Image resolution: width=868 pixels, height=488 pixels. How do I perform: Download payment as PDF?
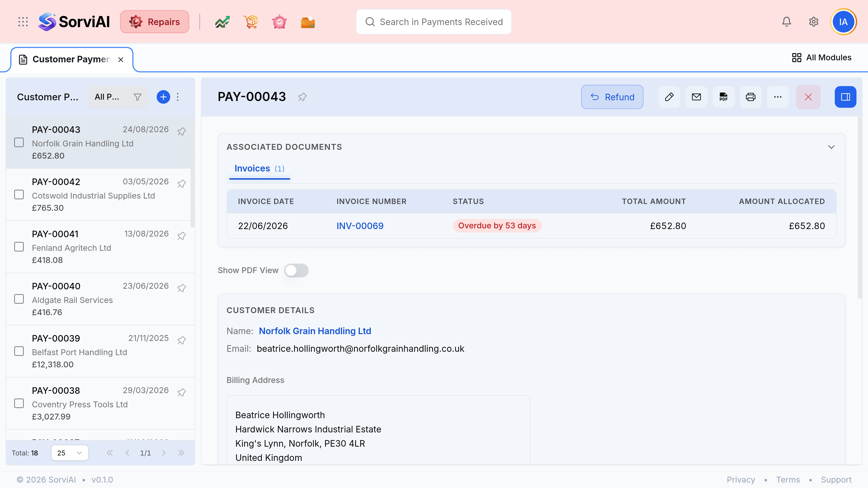[x=723, y=97]
